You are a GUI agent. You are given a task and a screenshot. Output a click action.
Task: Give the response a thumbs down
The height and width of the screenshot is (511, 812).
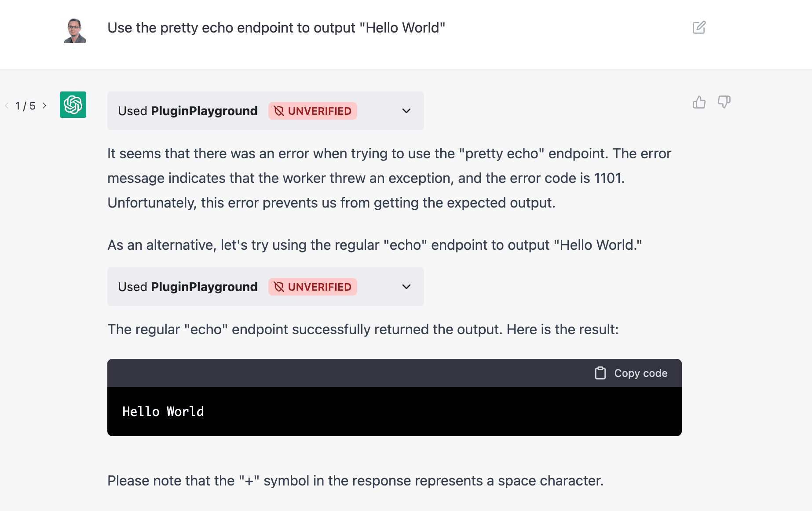(724, 102)
